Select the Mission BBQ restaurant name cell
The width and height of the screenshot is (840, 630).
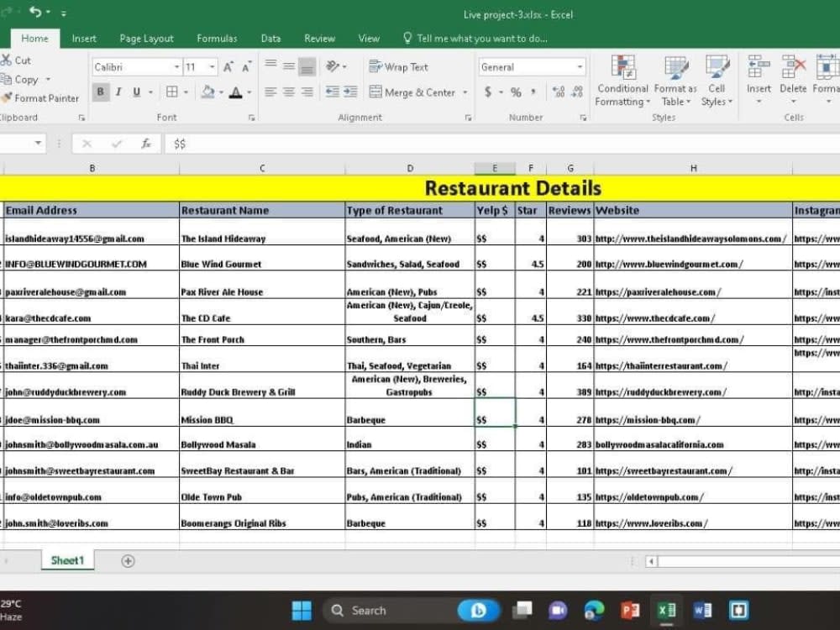pos(262,413)
